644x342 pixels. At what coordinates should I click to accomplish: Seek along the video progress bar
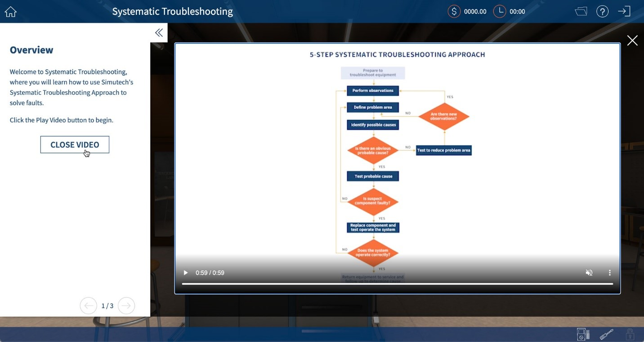point(397,284)
